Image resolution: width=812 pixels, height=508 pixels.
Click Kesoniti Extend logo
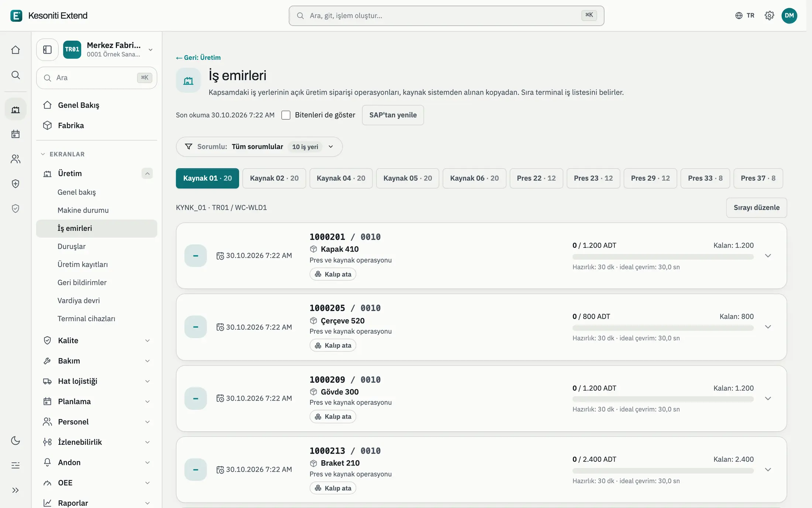(49, 16)
